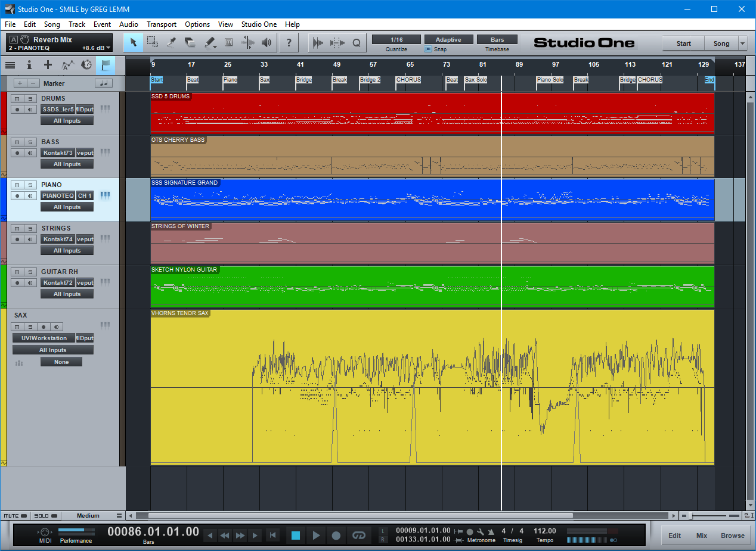Image resolution: width=756 pixels, height=551 pixels.
Task: Toggle the Marker Track flag icon
Action: point(106,65)
